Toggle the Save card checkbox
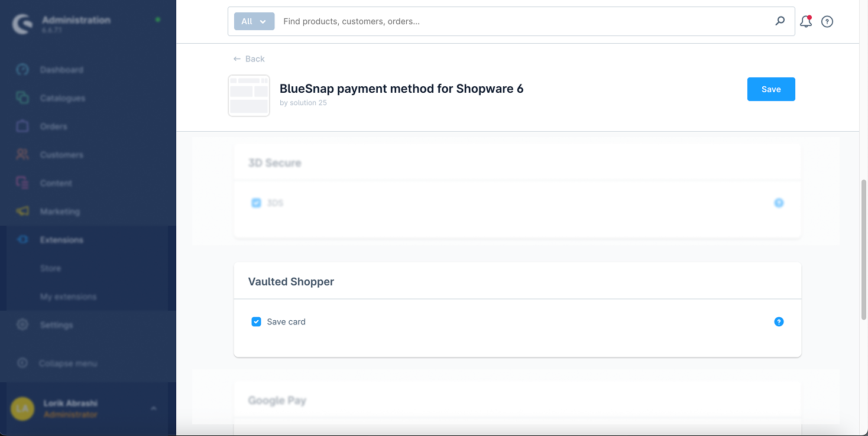Image resolution: width=868 pixels, height=436 pixels. point(256,322)
